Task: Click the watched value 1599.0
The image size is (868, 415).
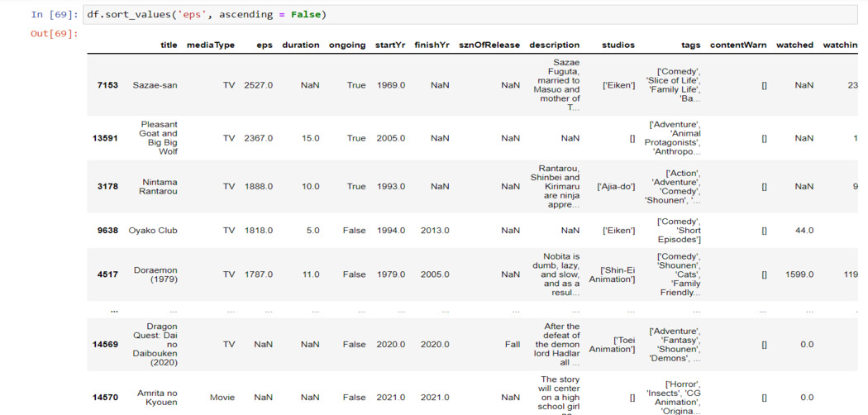Action: [799, 274]
